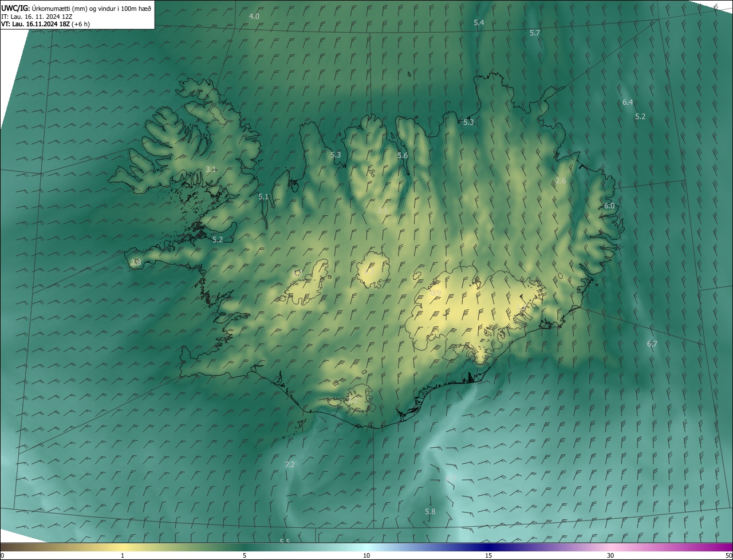
Task: Click the 5.1 value label on the map
Action: (263, 196)
